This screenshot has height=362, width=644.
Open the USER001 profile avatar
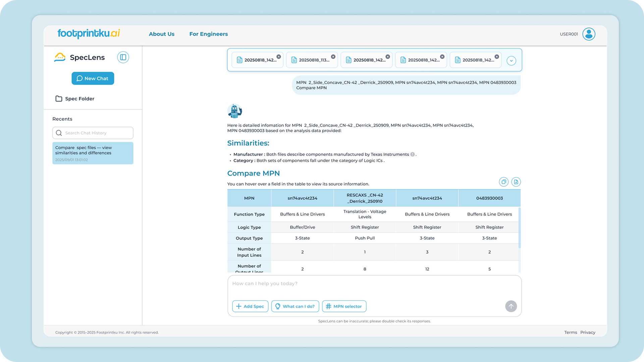[x=589, y=34]
